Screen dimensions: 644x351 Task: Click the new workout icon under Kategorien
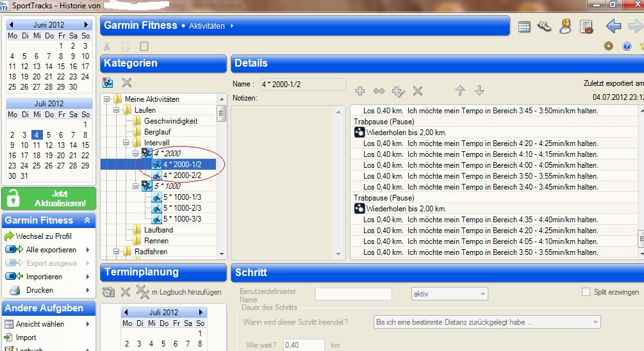(108, 83)
